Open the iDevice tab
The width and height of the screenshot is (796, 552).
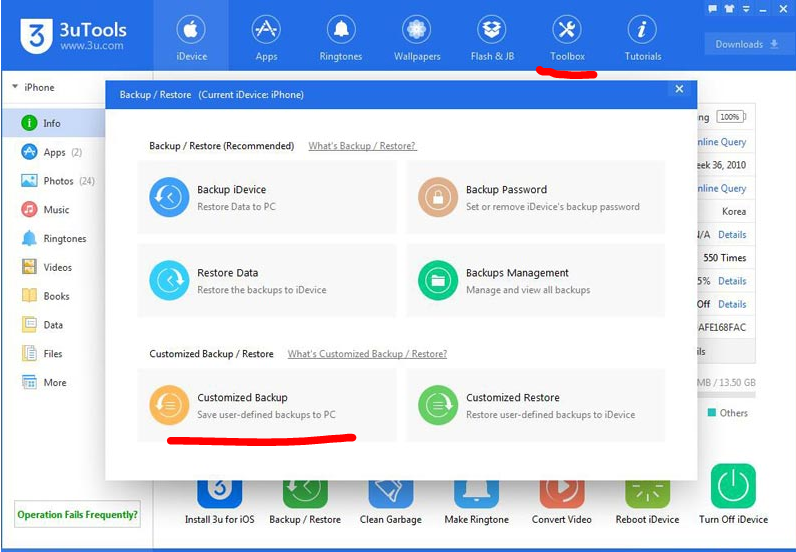tap(191, 37)
